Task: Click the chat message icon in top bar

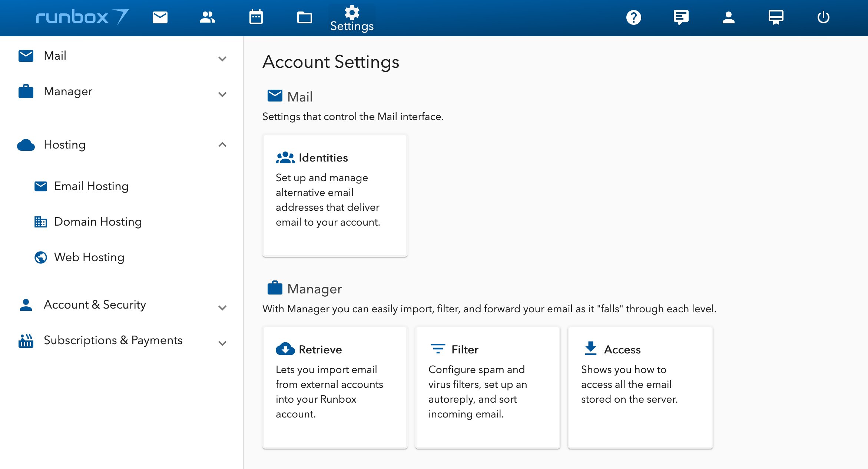Action: (681, 17)
